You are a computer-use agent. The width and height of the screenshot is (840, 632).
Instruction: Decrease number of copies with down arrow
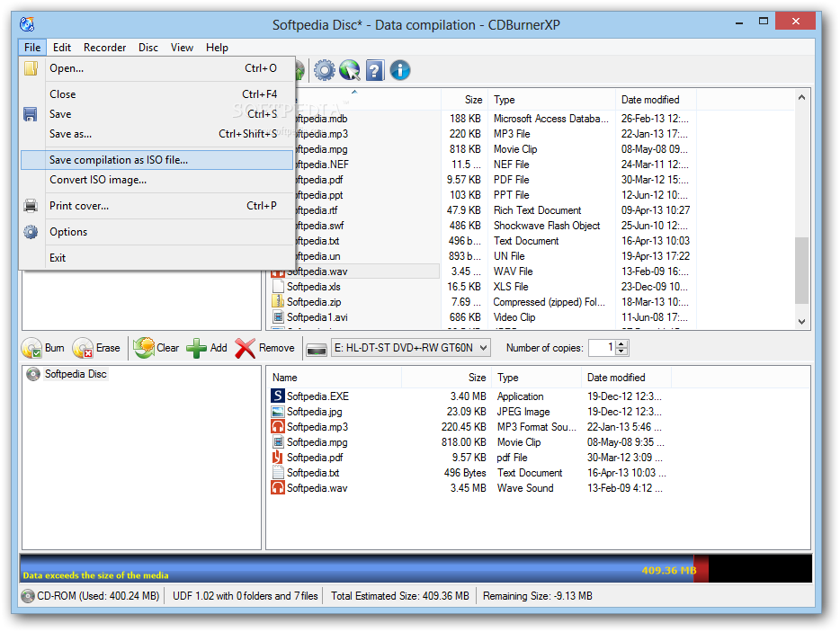[x=621, y=352]
